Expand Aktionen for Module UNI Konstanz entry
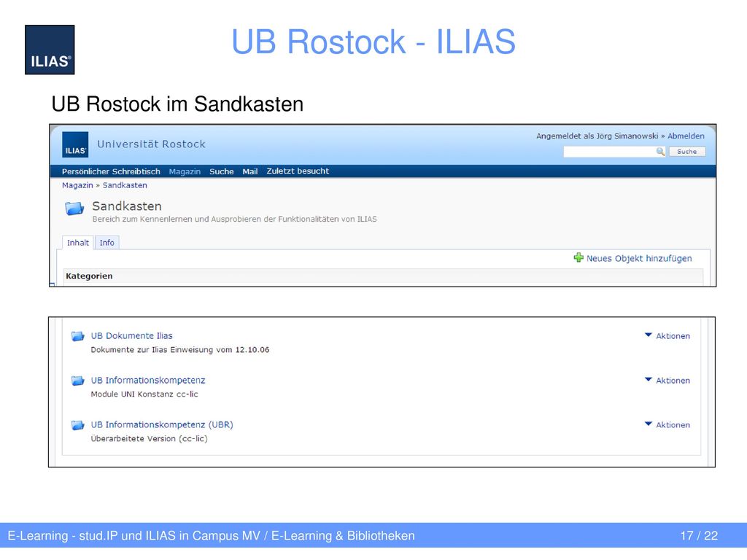 pyautogui.click(x=667, y=380)
